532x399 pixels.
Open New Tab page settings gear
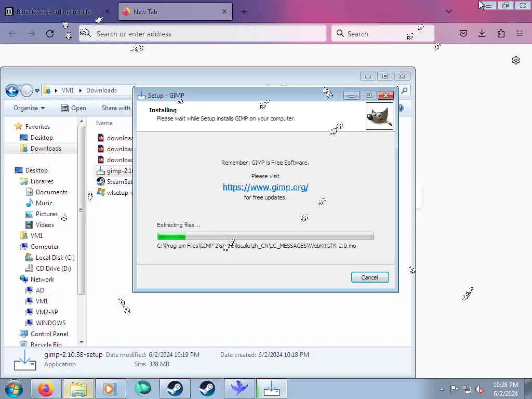tap(516, 60)
